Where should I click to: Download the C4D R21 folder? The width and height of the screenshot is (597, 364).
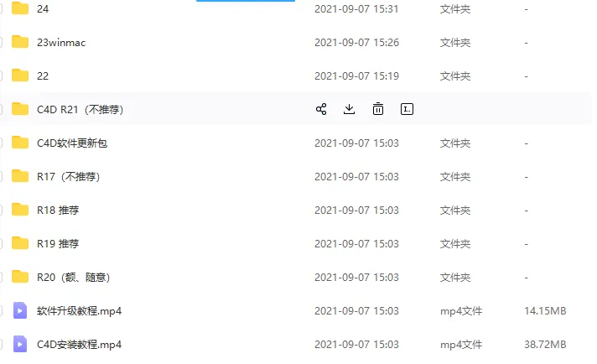349,109
